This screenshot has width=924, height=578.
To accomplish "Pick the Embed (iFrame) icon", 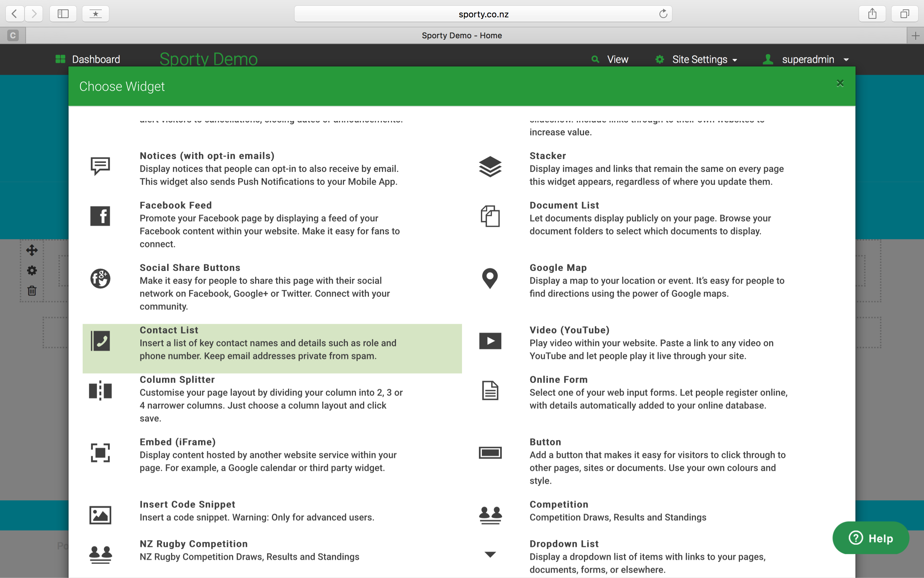I will point(100,453).
